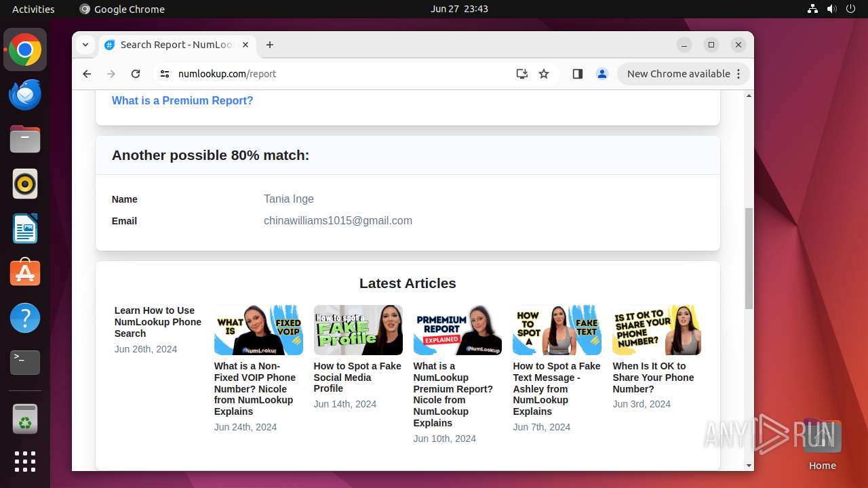Viewport: 868px width, 488px height.
Task: Click the volume icon in system tray
Action: point(832,9)
